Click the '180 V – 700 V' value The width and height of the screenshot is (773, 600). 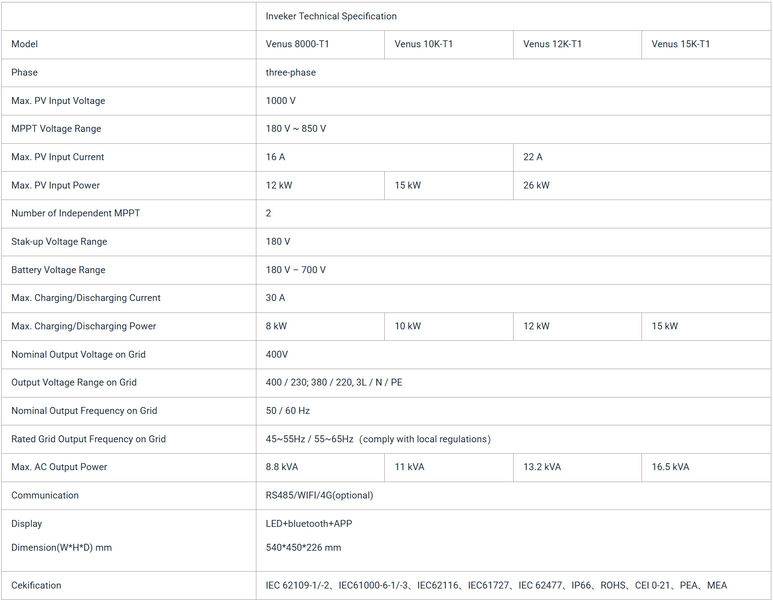[296, 270]
